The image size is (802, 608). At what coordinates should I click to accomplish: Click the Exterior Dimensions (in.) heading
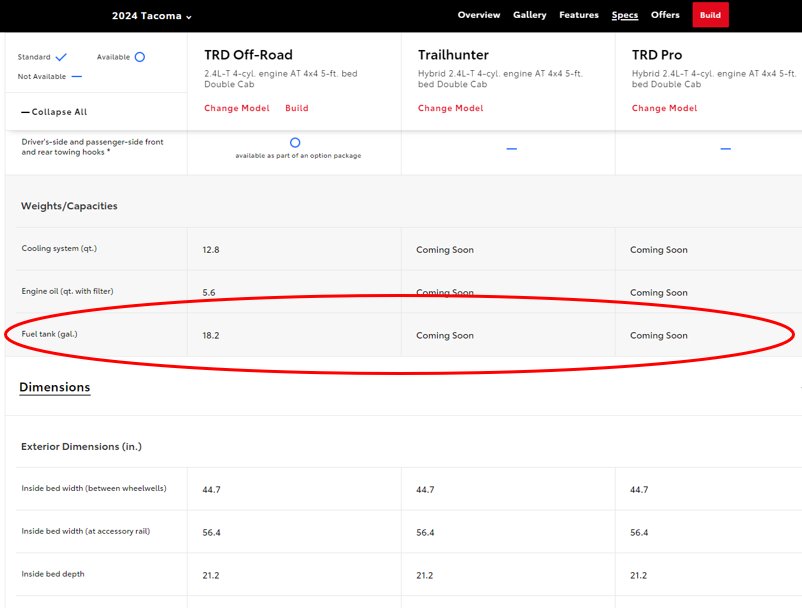pyautogui.click(x=81, y=446)
